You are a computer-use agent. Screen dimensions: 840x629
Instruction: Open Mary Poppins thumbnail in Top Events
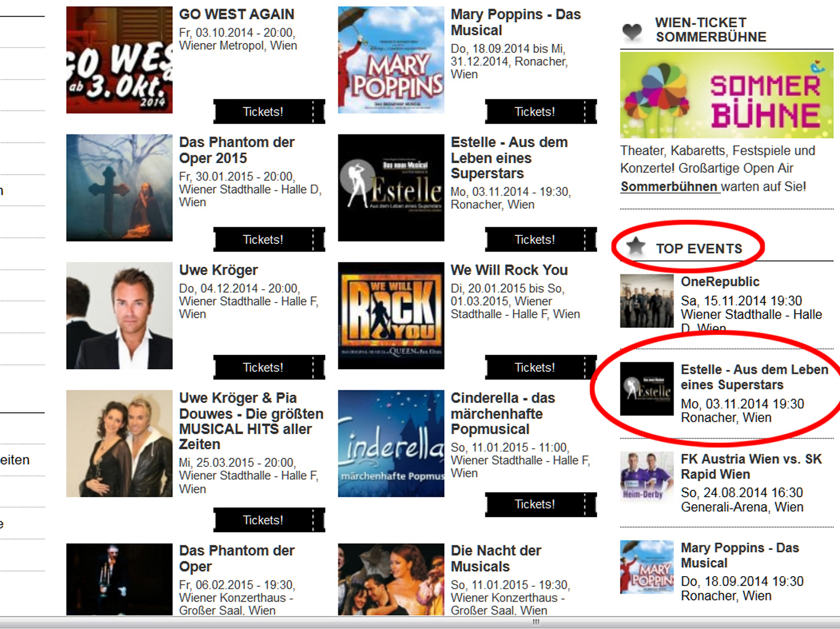tap(647, 567)
